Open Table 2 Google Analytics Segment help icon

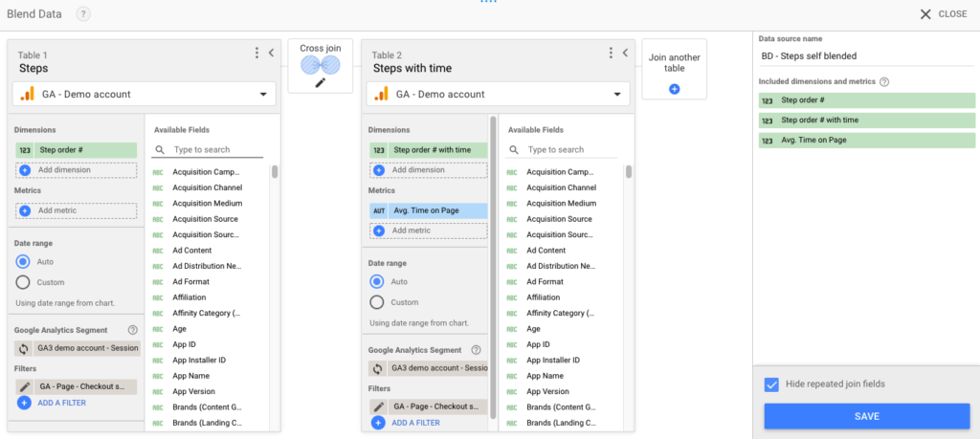(476, 350)
